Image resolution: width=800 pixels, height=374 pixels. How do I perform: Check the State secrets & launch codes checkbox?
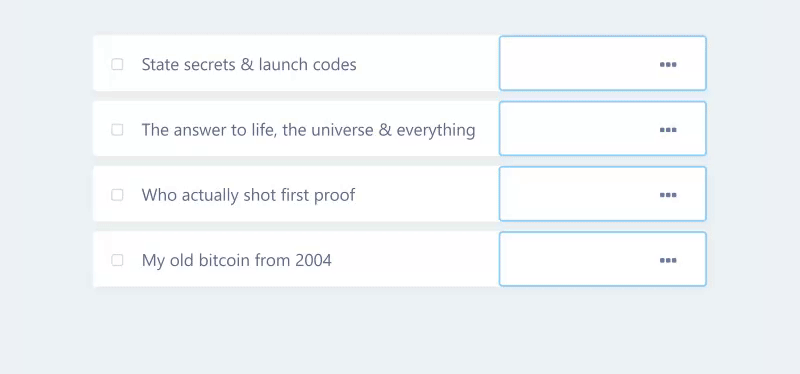coord(117,64)
